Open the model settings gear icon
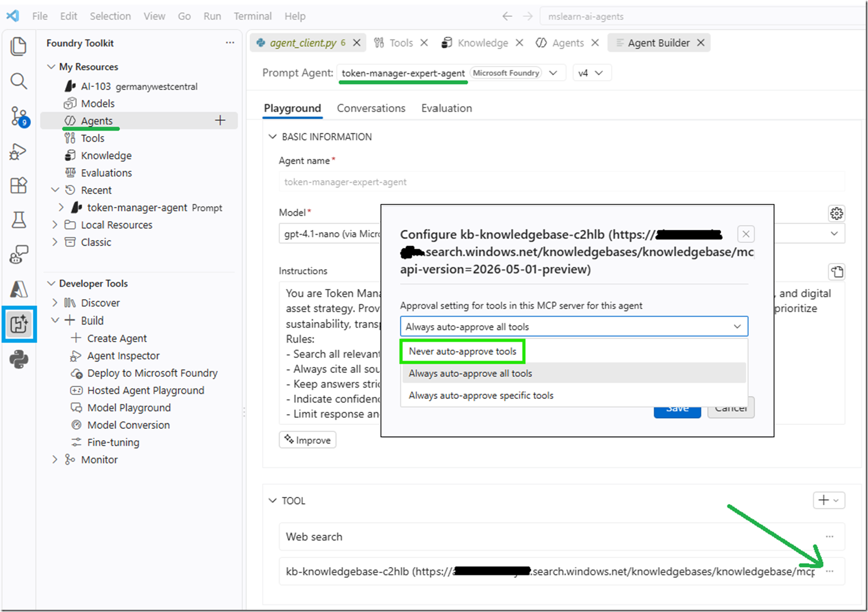The image size is (868, 612). [x=837, y=214]
